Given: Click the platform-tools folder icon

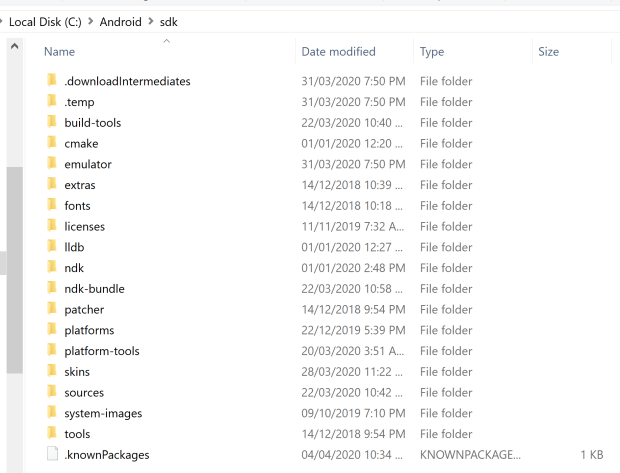Looking at the screenshot, I should click(x=52, y=350).
